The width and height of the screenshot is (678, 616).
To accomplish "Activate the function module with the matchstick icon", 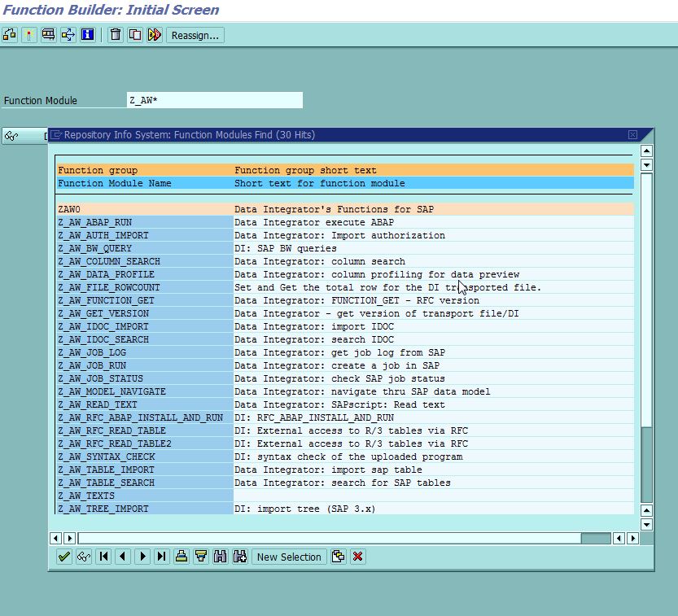I will point(29,34).
